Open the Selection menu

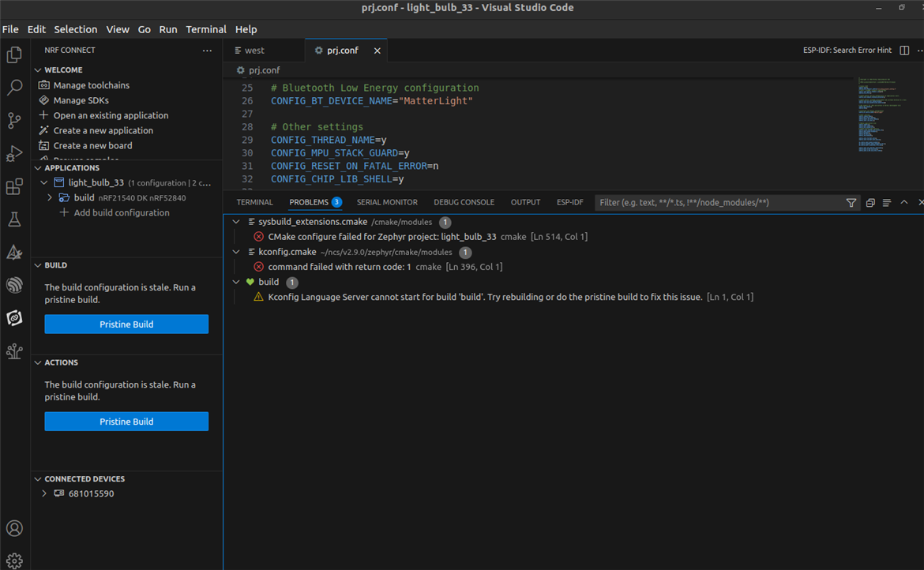pos(76,29)
